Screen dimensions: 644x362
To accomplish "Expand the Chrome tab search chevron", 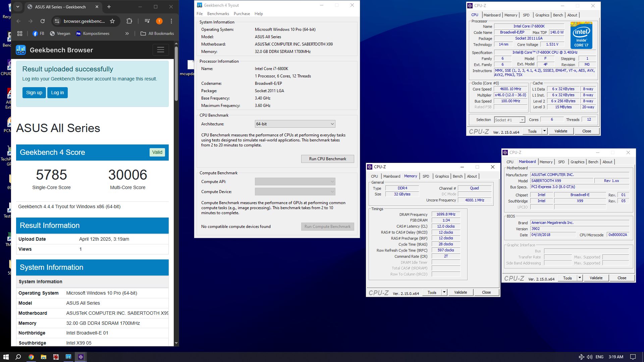I will click(18, 7).
